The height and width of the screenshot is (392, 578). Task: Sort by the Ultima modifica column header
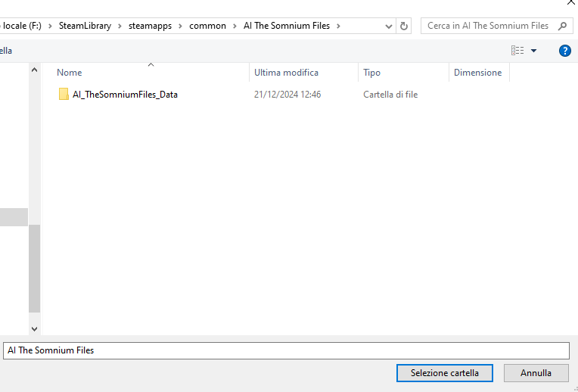point(286,73)
